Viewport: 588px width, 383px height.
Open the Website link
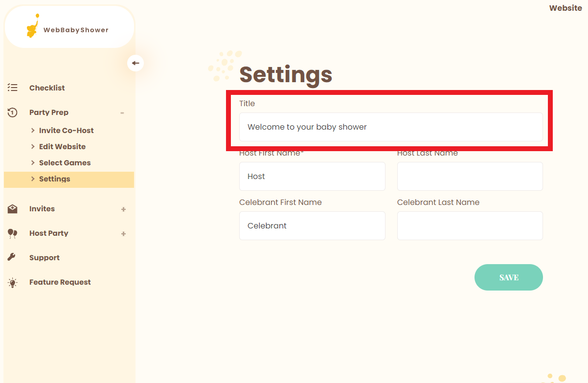[x=565, y=8]
